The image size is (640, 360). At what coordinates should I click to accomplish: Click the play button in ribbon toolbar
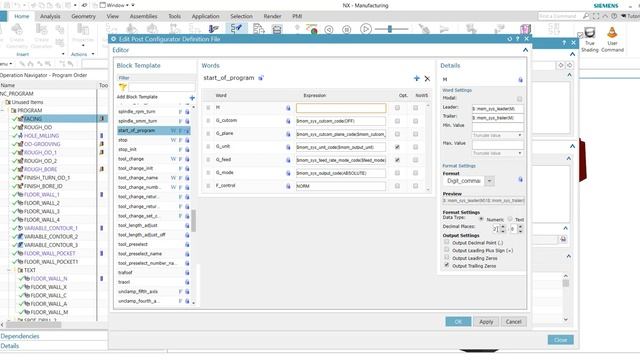pos(365,29)
